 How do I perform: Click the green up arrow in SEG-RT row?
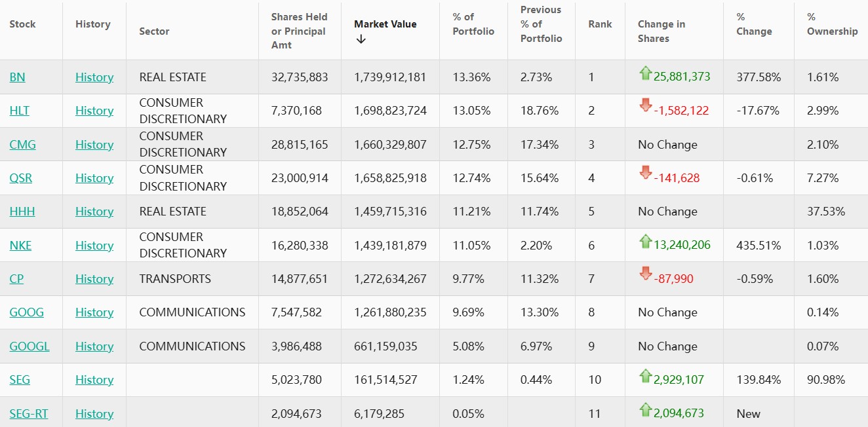point(646,410)
